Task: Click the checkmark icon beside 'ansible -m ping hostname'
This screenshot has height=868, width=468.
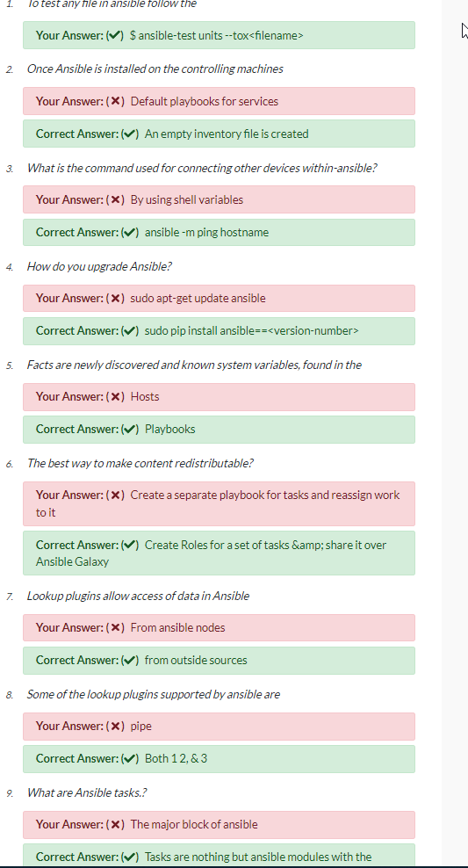Action: coord(129,233)
